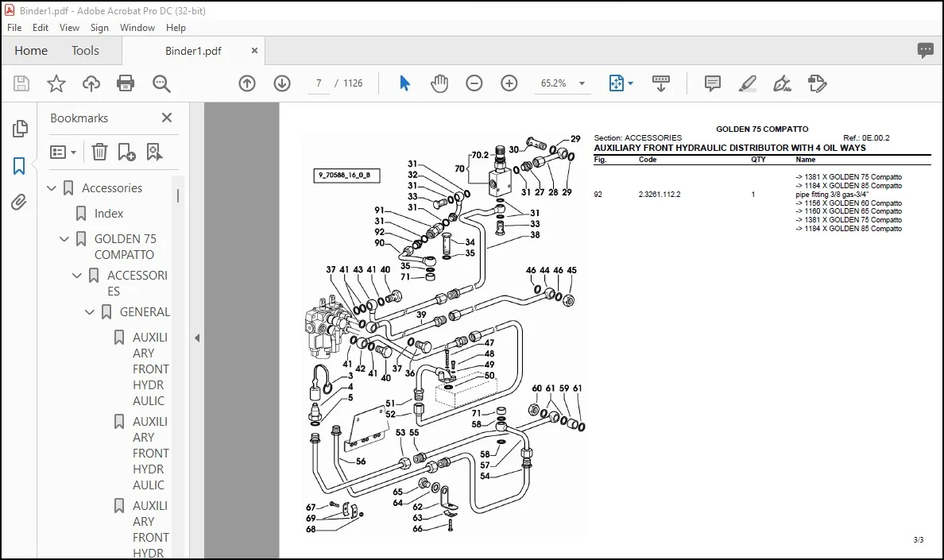The image size is (944, 560).
Task: Open the sign document tool
Action: click(x=782, y=83)
